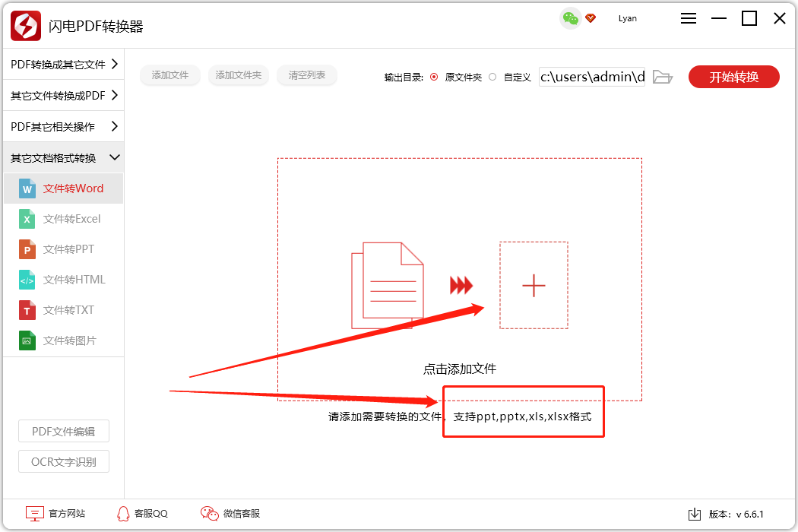Open the hamburger menu icon

coord(688,18)
